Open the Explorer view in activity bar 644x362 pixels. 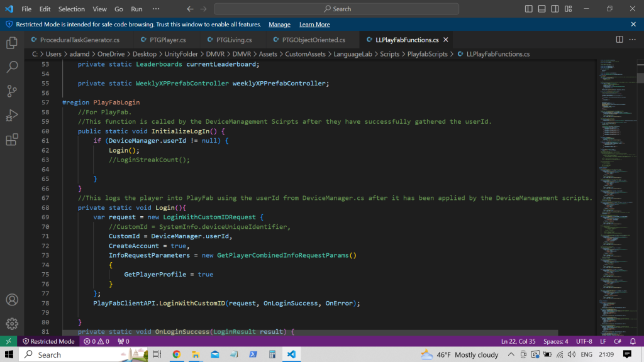(12, 43)
